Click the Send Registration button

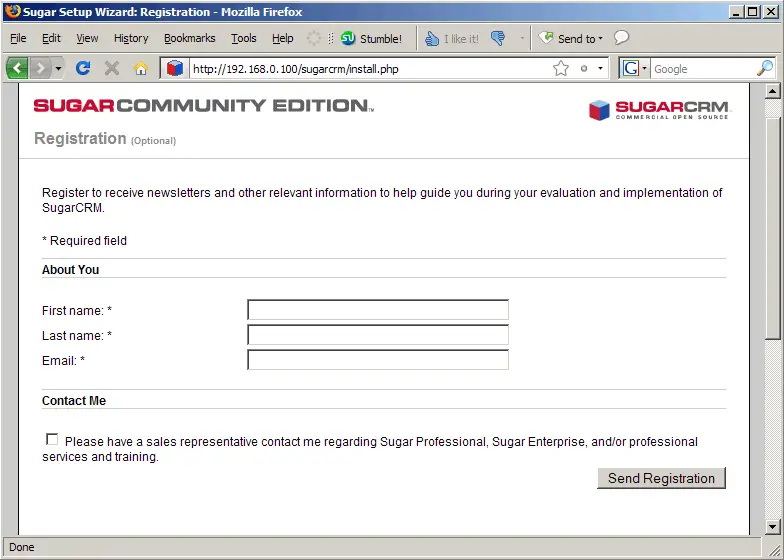(661, 478)
